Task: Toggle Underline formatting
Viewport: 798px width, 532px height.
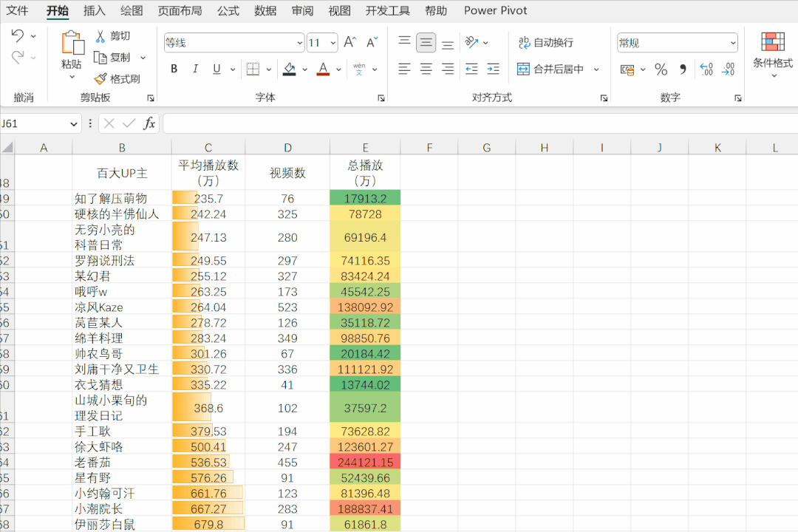Action: [x=216, y=69]
